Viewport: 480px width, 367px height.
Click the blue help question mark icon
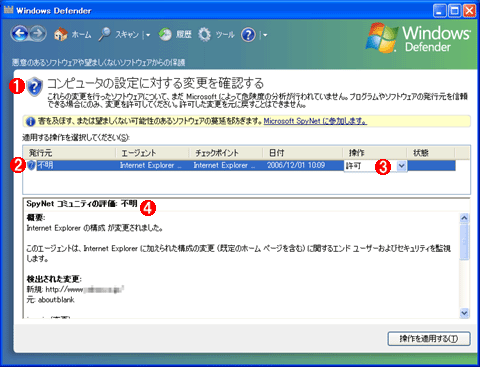[248, 34]
